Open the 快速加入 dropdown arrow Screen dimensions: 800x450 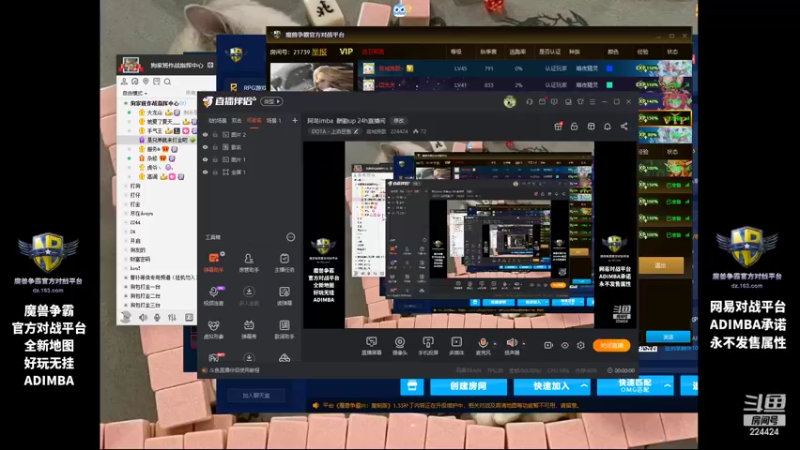coord(584,386)
